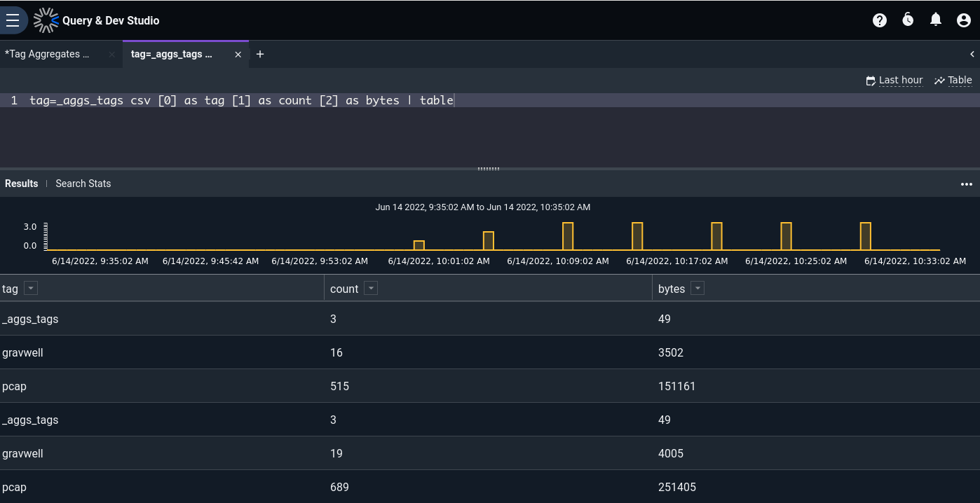Click the query editor input line
The image size is (980, 503).
490,101
